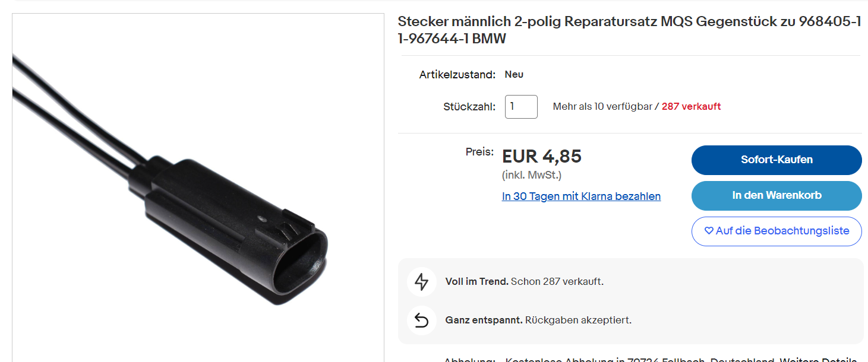Image resolution: width=868 pixels, height=362 pixels.
Task: Enlarge the black connector product image
Action: pos(198,190)
